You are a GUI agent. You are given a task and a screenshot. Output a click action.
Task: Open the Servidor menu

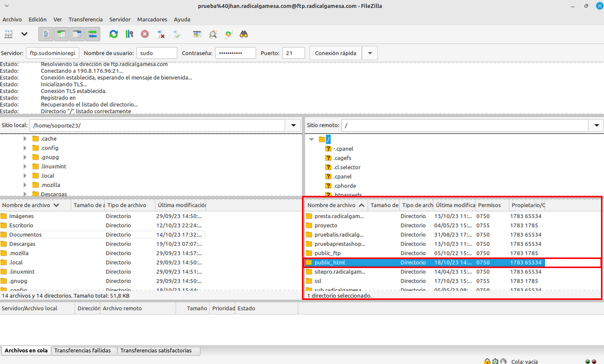tap(120, 19)
